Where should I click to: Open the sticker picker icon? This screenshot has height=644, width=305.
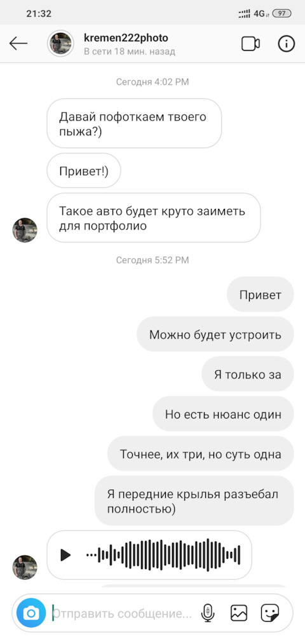270,613
